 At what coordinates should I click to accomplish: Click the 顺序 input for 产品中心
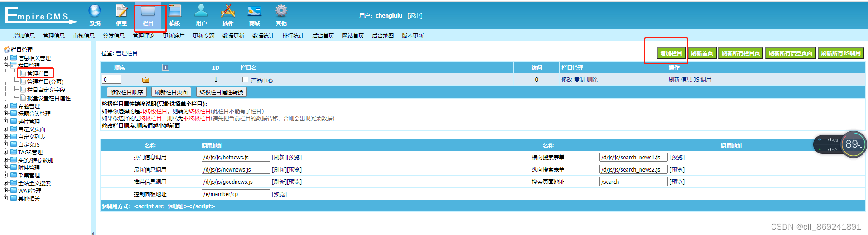click(x=111, y=79)
